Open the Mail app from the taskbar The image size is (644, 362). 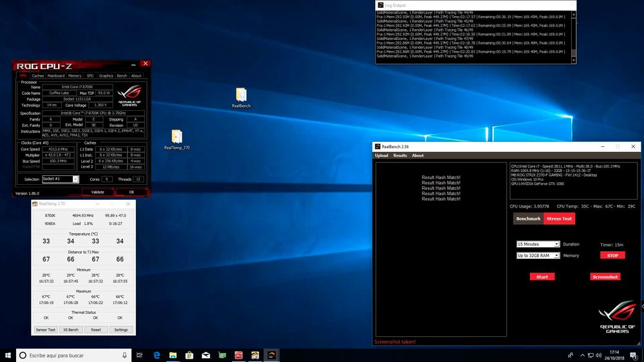coord(206,355)
